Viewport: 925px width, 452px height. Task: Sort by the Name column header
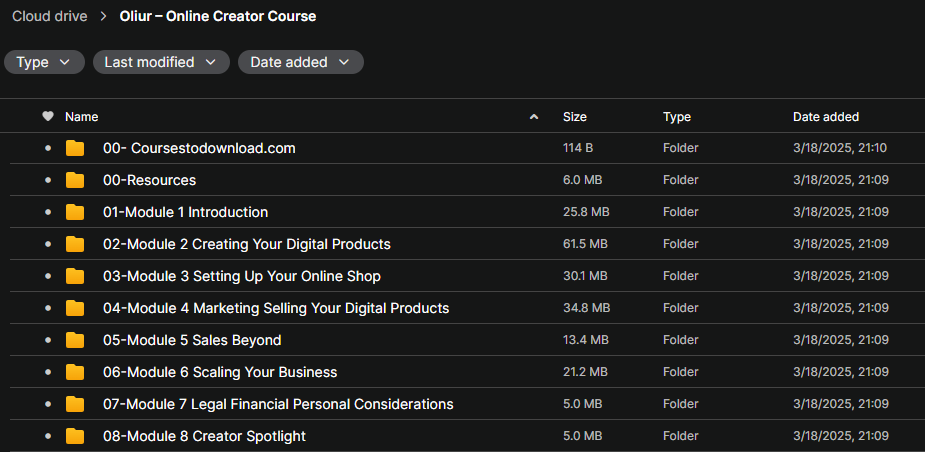[x=81, y=117]
